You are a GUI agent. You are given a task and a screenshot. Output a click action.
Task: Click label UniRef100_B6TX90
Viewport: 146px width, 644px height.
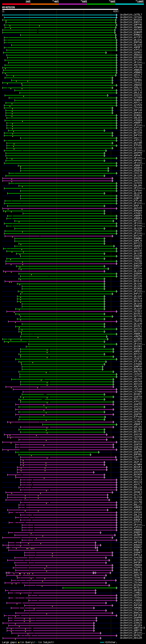131,316
